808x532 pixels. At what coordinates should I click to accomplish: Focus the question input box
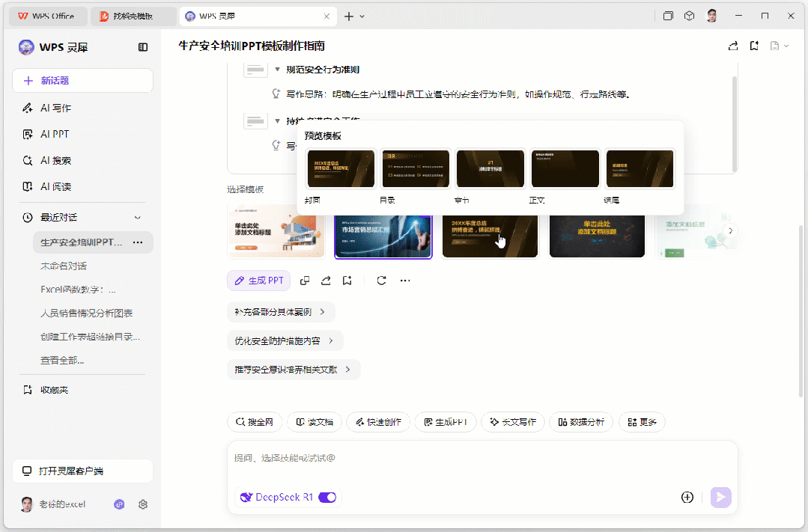pos(482,459)
